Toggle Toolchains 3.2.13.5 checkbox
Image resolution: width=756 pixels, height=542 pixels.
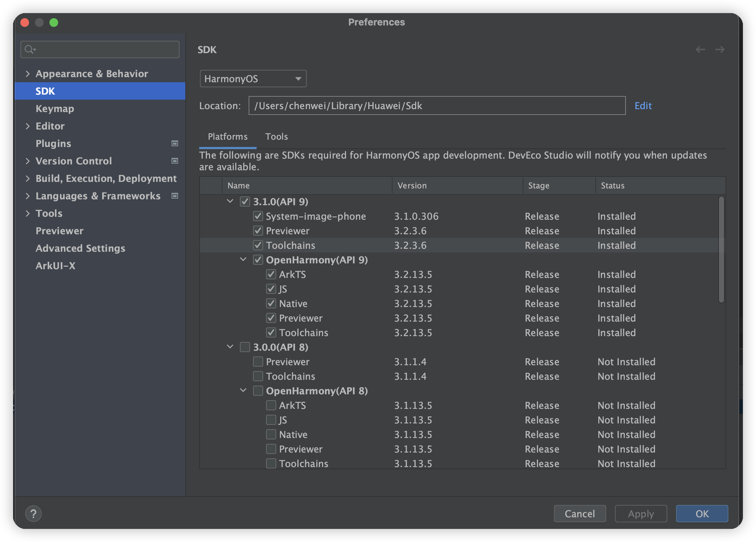[x=271, y=332]
